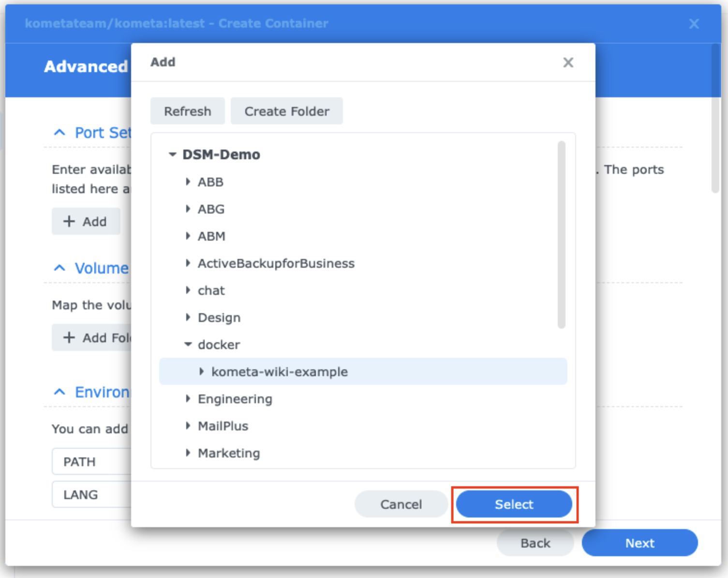Collapse the docker folder arrow
728x578 pixels.
click(x=188, y=344)
